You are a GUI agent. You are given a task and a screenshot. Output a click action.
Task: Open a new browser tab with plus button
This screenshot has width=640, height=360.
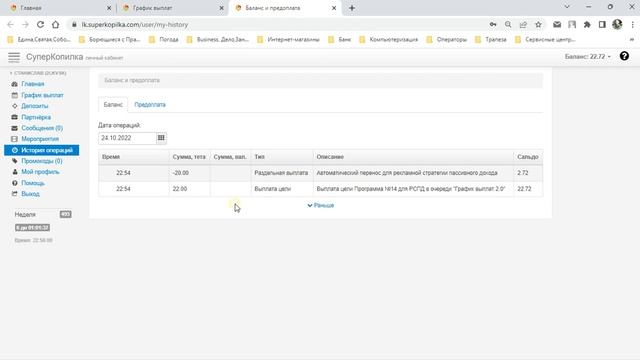click(x=352, y=8)
